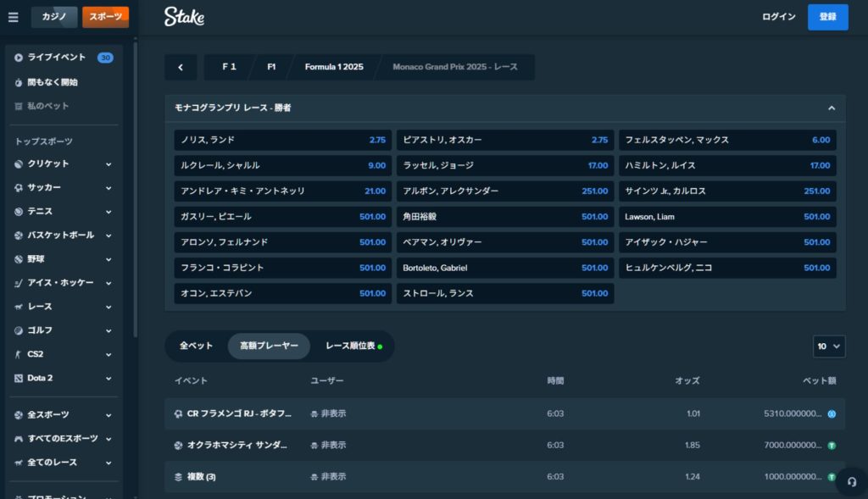Click the all races (全てのレース) icon
868x499 pixels.
click(19, 463)
